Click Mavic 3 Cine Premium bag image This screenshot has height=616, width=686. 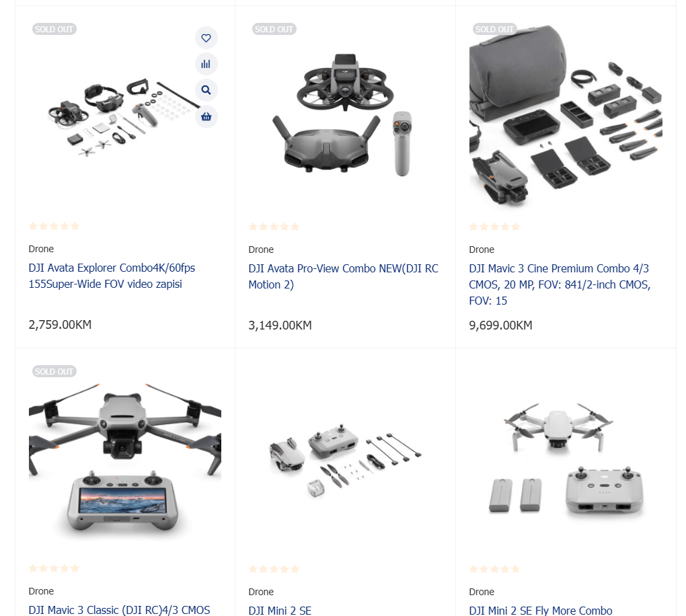(x=566, y=116)
